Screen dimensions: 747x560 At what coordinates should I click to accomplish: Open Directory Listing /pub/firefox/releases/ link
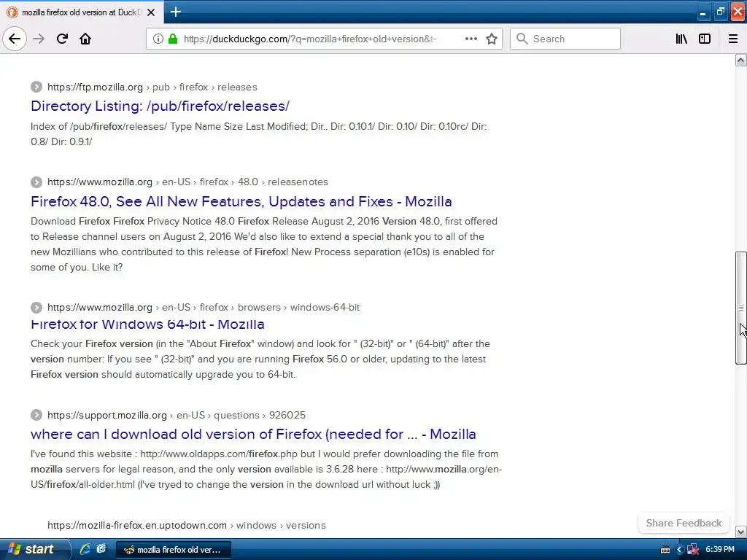click(160, 106)
